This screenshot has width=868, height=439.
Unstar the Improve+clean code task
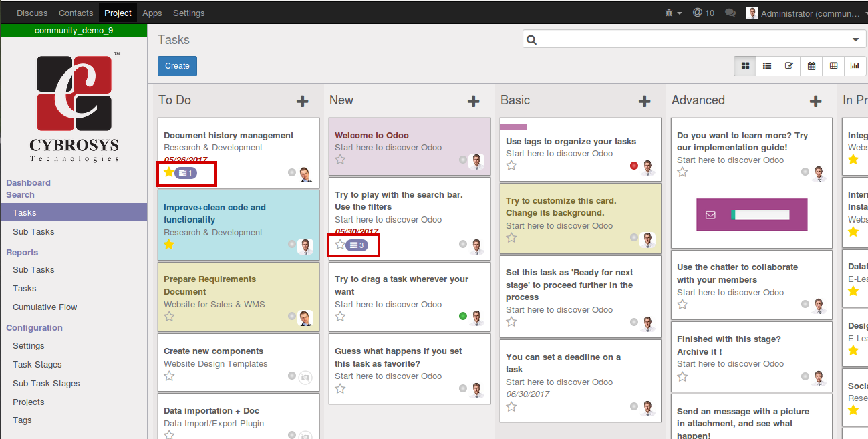pyautogui.click(x=169, y=245)
